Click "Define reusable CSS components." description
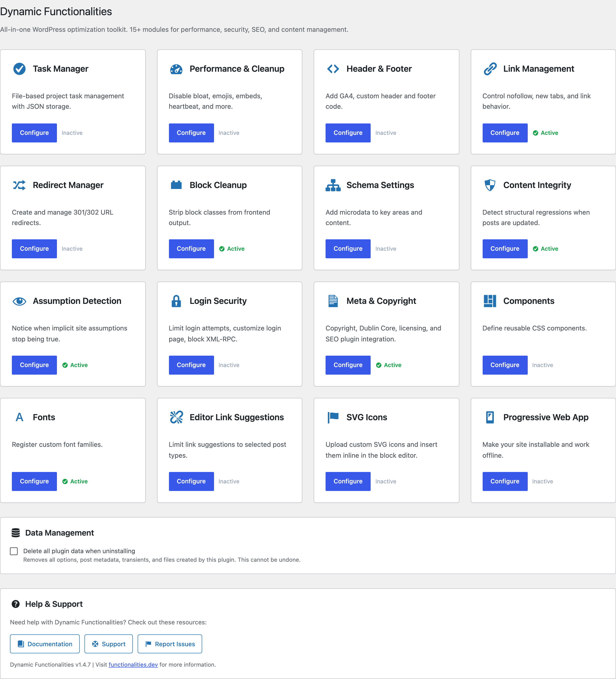616x679 pixels. point(534,328)
